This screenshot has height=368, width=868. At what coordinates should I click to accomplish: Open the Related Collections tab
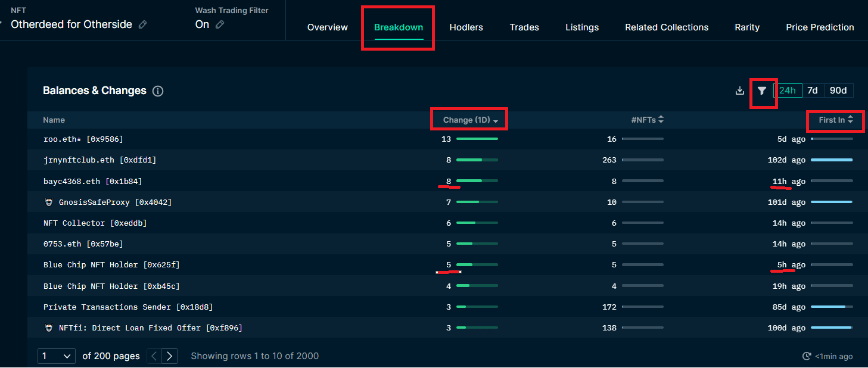[667, 27]
